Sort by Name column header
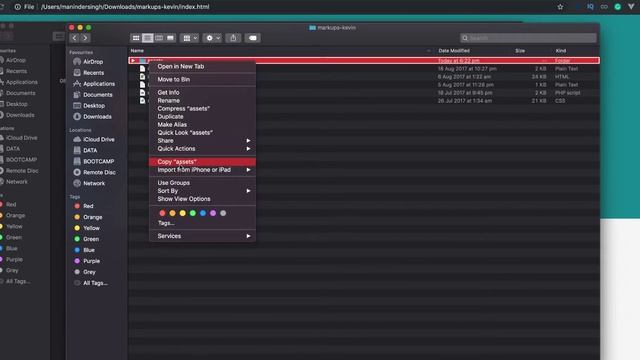The width and height of the screenshot is (640, 360). pyautogui.click(x=137, y=51)
